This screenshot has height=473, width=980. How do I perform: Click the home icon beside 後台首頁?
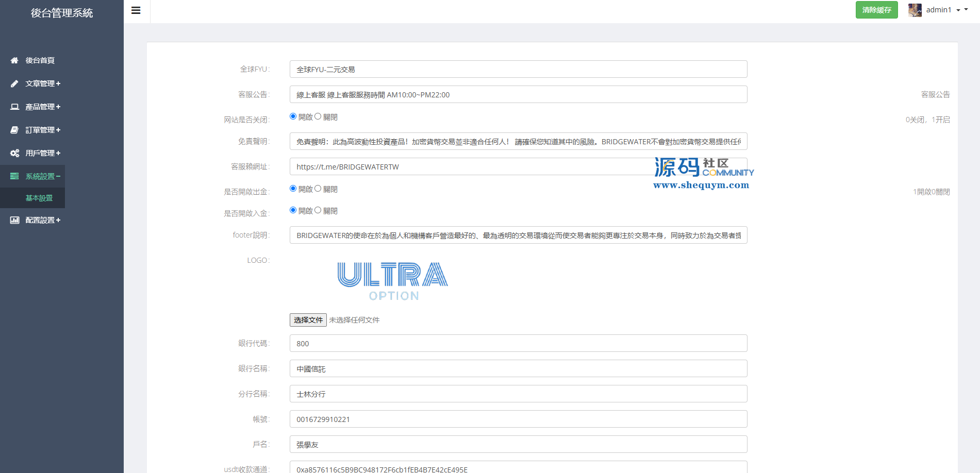coord(14,60)
